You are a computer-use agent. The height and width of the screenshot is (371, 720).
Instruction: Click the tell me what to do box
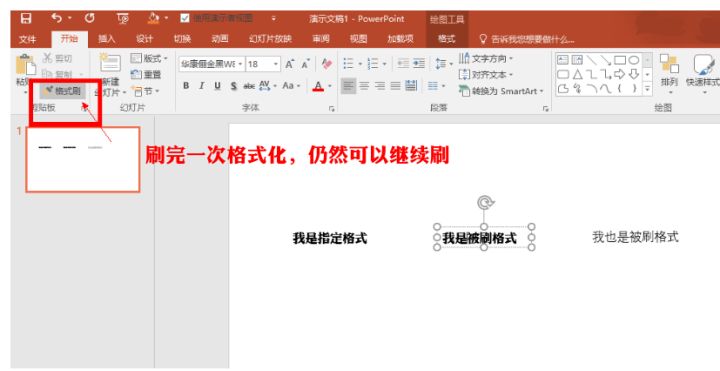(527, 39)
